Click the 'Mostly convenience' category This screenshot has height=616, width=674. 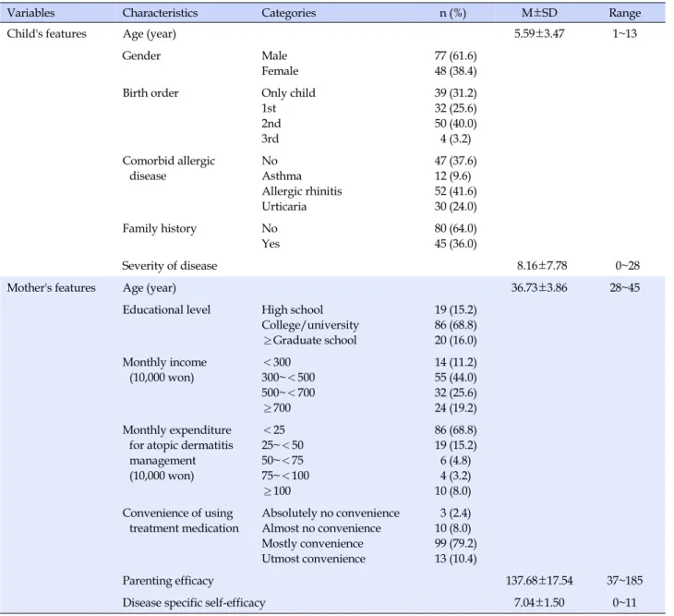(312, 544)
